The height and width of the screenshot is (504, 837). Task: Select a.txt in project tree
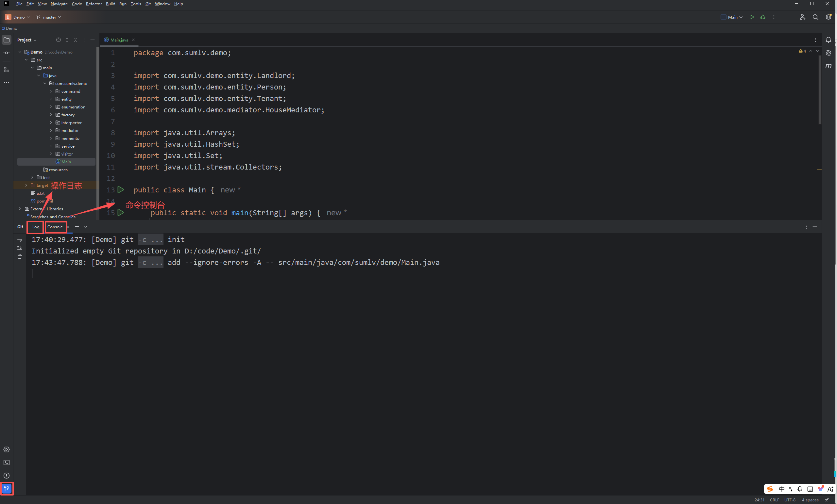coord(37,193)
